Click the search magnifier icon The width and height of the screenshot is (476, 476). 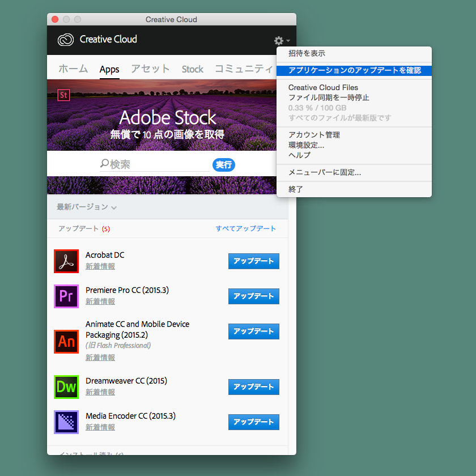click(x=104, y=164)
